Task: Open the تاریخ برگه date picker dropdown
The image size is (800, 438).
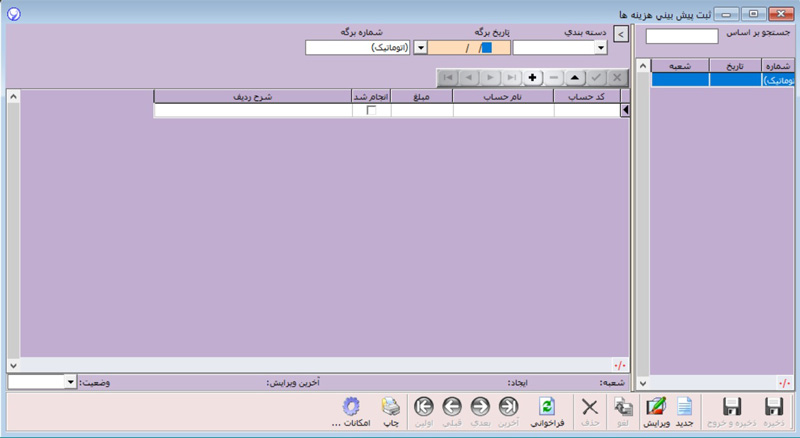Action: [x=419, y=47]
